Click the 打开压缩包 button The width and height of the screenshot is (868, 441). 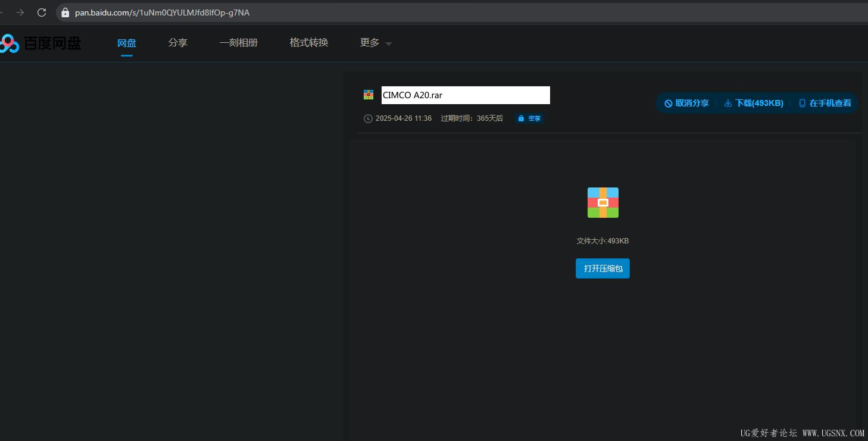click(602, 268)
